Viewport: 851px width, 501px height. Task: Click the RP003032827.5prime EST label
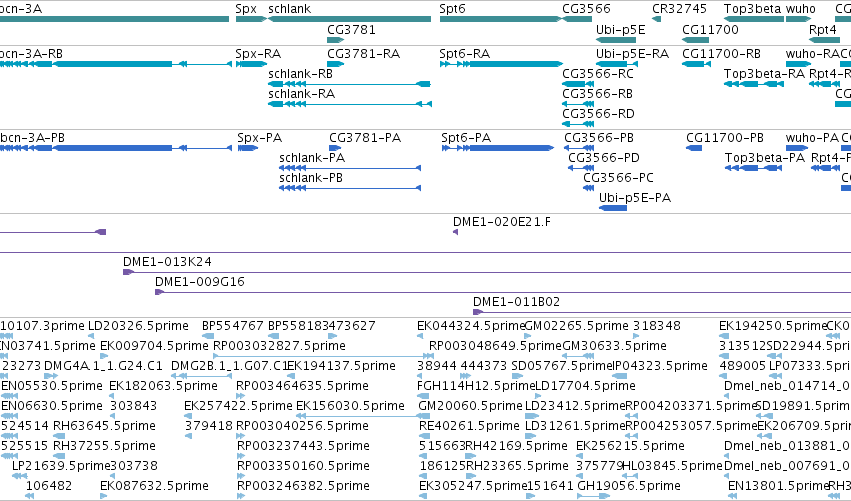tap(280, 346)
